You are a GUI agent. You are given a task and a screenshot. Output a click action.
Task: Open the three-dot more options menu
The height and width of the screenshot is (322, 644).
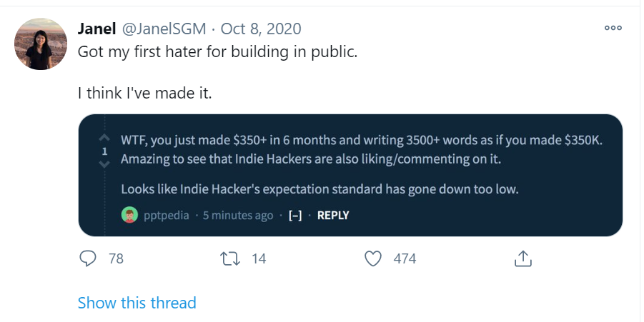(x=613, y=28)
